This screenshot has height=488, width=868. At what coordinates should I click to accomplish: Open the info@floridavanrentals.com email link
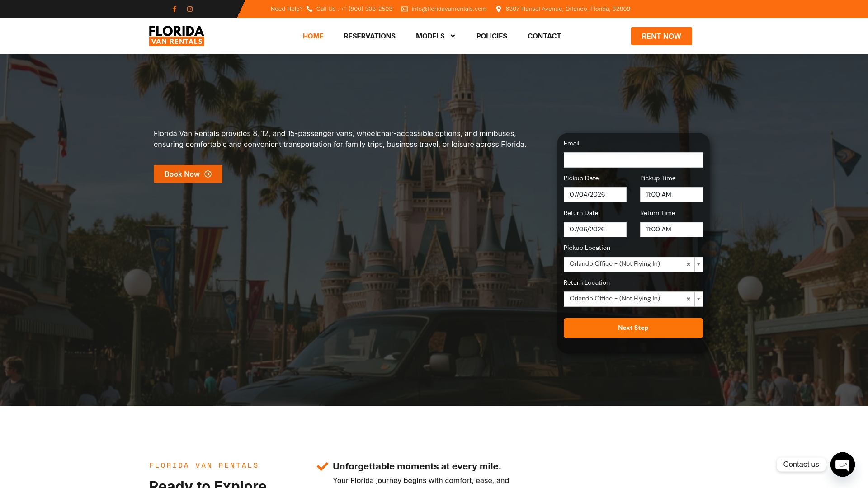point(449,9)
